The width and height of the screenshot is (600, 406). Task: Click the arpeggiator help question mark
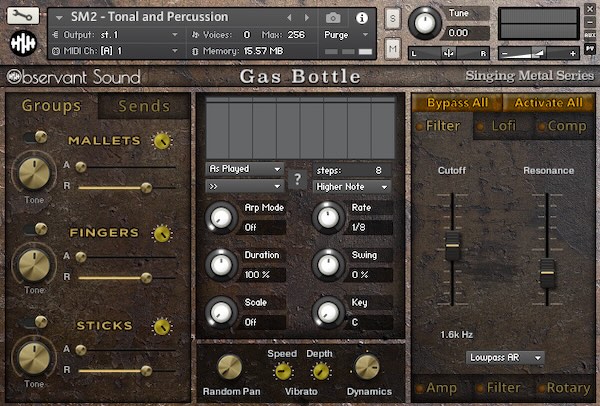[298, 179]
